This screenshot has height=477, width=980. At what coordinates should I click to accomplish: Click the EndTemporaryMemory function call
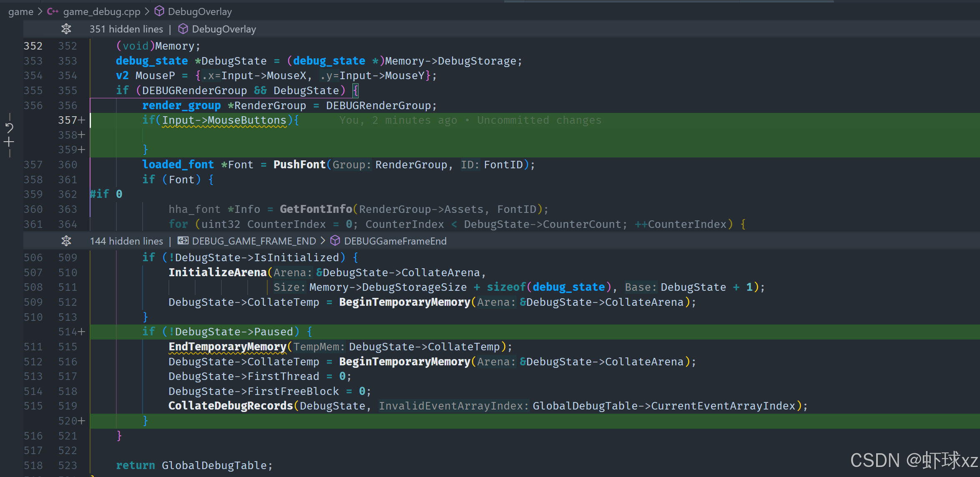(227, 347)
